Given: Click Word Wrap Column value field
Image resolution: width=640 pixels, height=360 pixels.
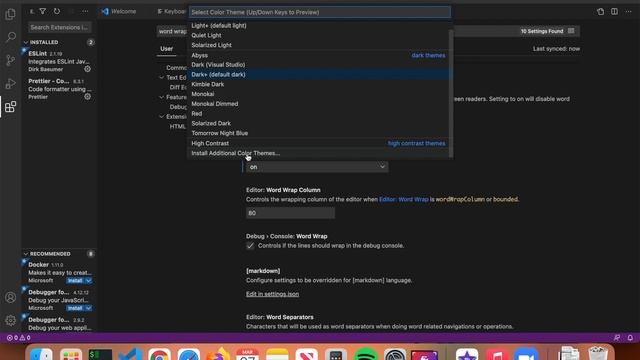Looking at the screenshot, I should [290, 213].
